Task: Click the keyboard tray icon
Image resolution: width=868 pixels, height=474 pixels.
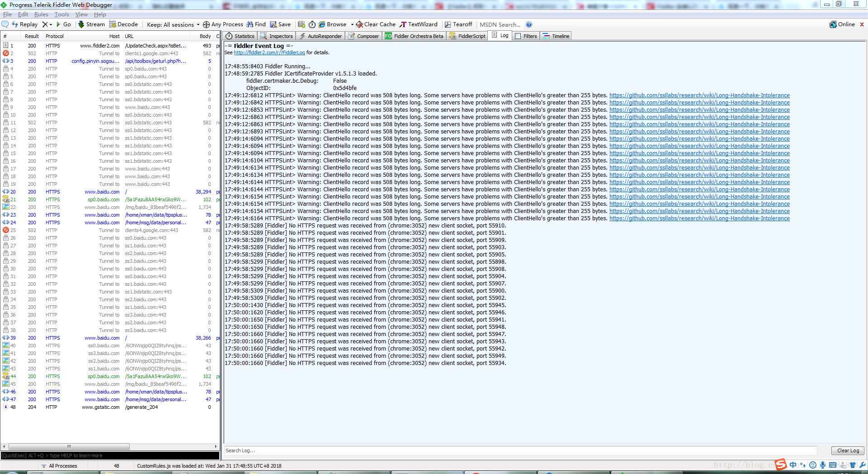Action: tap(833, 465)
